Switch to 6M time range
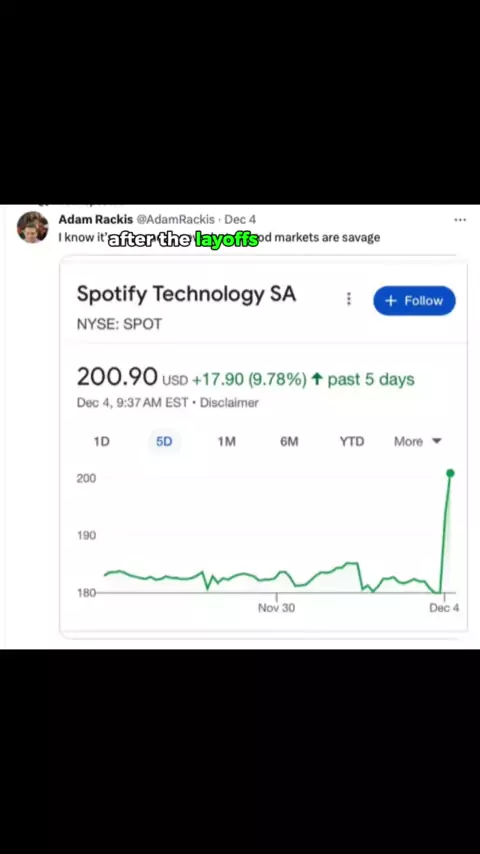 [x=289, y=441]
